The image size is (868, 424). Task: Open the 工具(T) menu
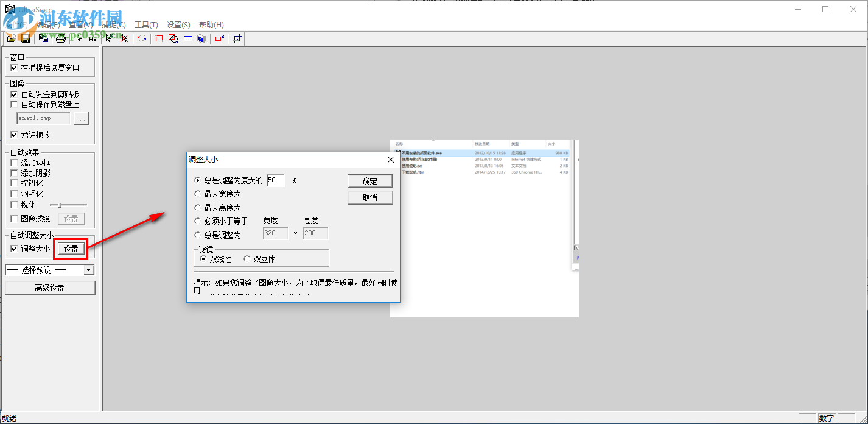point(145,24)
